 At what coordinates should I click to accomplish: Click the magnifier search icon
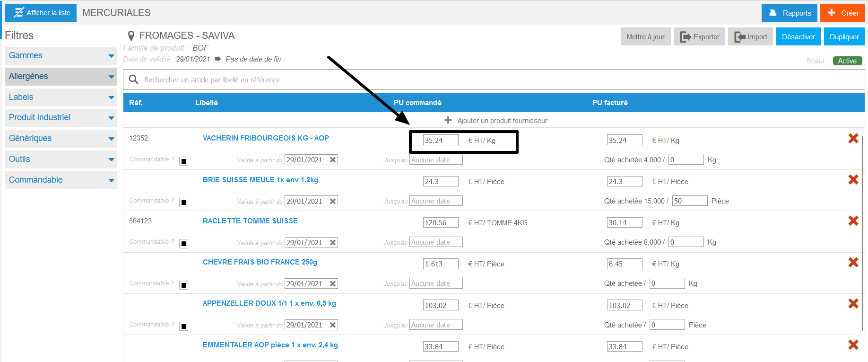pyautogui.click(x=134, y=79)
